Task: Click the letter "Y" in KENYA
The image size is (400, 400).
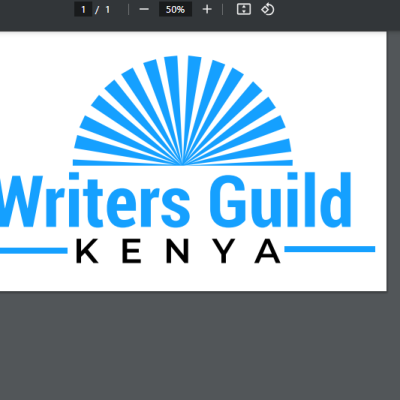Action: tap(224, 251)
